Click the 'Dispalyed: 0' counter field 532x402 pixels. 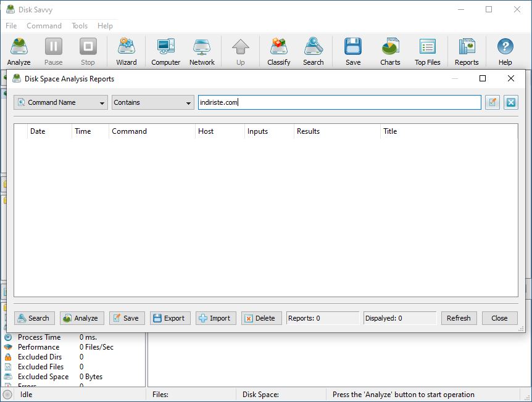coord(400,318)
